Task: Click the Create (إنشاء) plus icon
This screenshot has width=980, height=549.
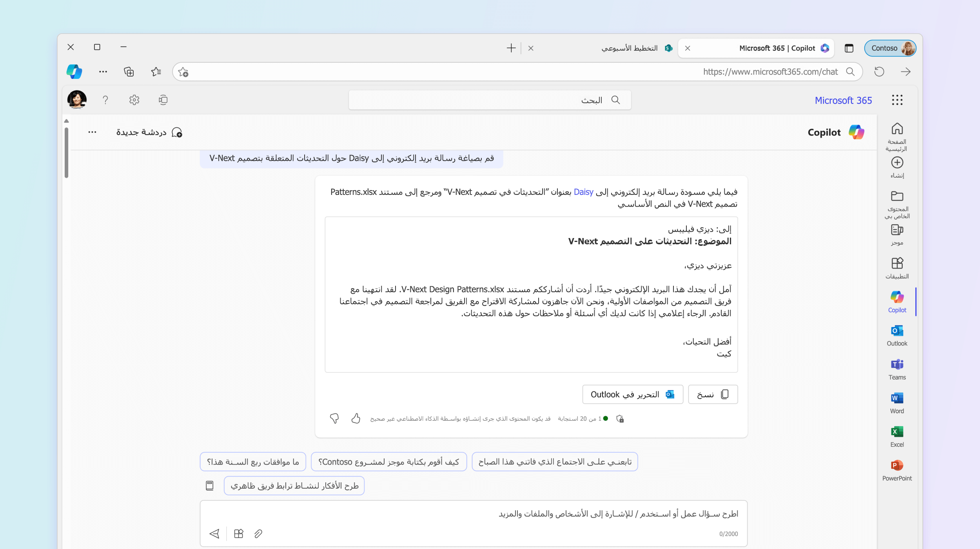Action: [x=897, y=162]
